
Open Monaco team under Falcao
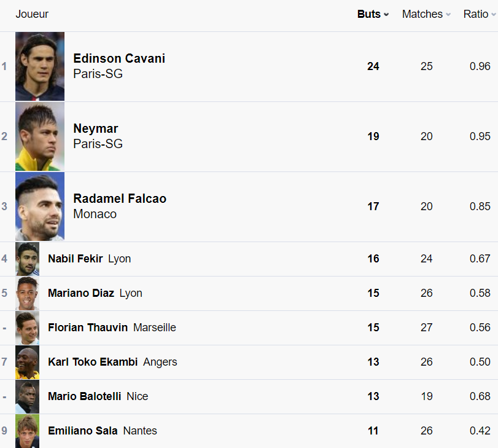[95, 214]
